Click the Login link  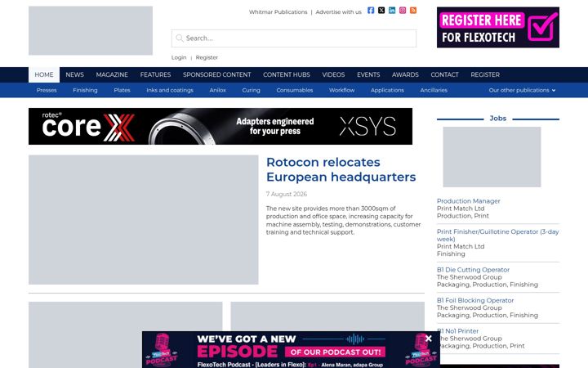[x=179, y=57]
